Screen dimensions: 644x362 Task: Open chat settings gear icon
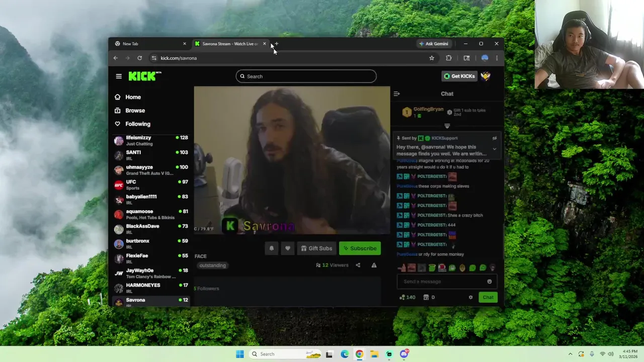(x=471, y=297)
